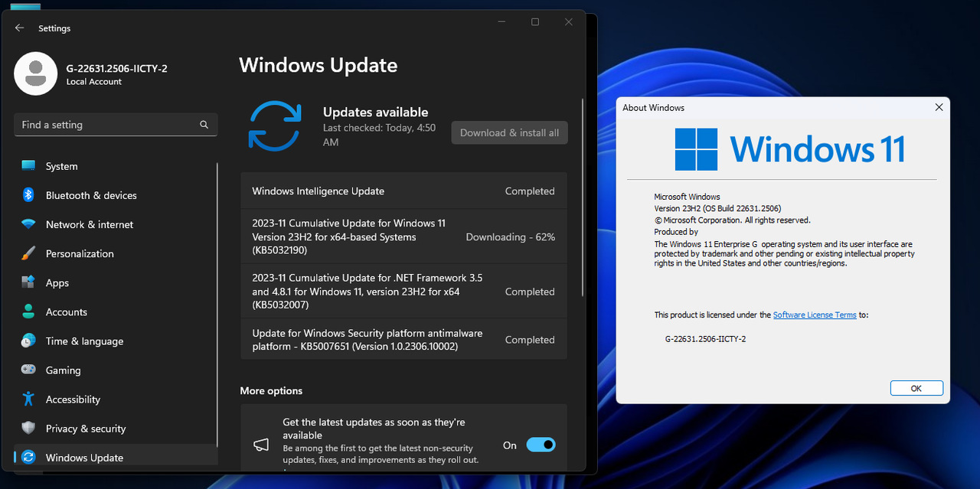Click the back arrow in Settings

(20, 28)
